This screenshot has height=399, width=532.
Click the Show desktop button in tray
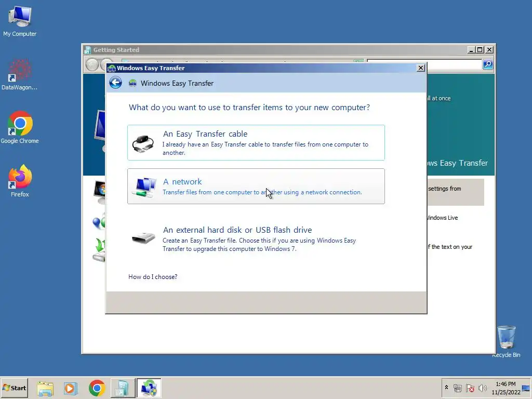pyautogui.click(x=526, y=388)
